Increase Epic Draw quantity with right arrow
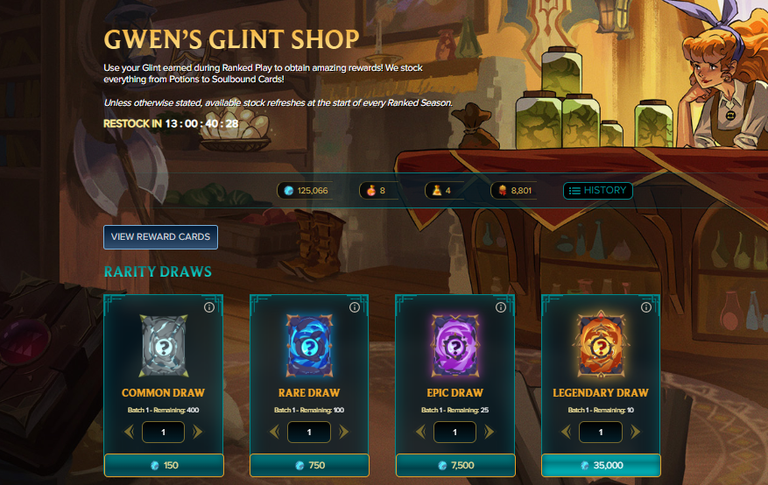Viewport: 768px width, 485px height. coord(489,432)
